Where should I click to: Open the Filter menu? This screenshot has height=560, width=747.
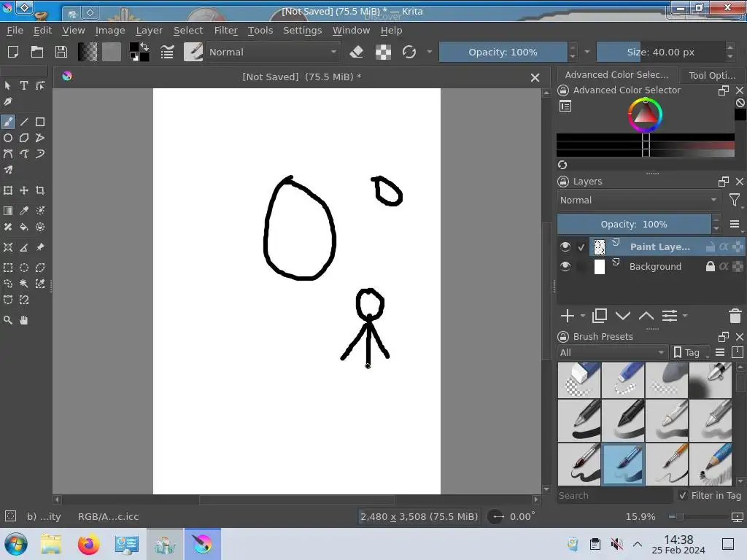[x=226, y=31]
